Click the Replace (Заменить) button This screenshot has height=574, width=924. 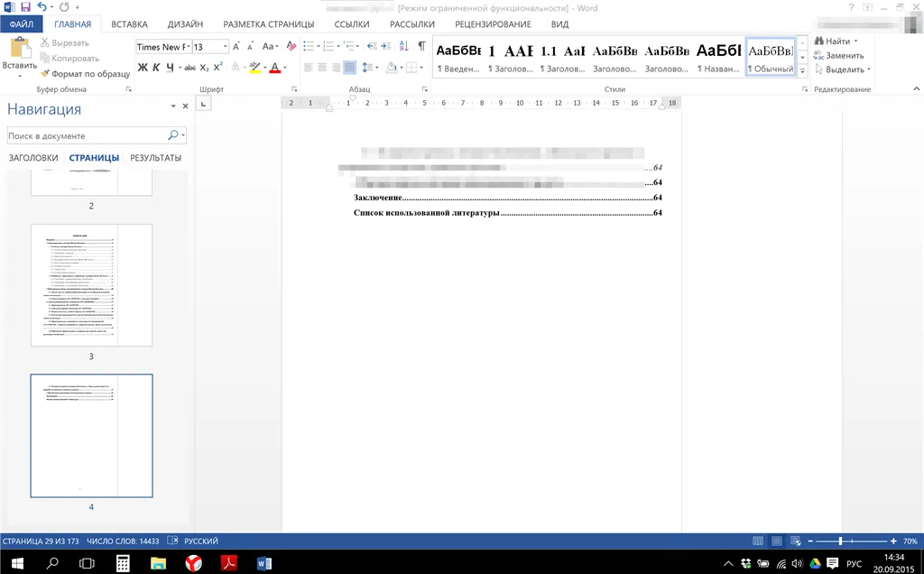tap(838, 55)
